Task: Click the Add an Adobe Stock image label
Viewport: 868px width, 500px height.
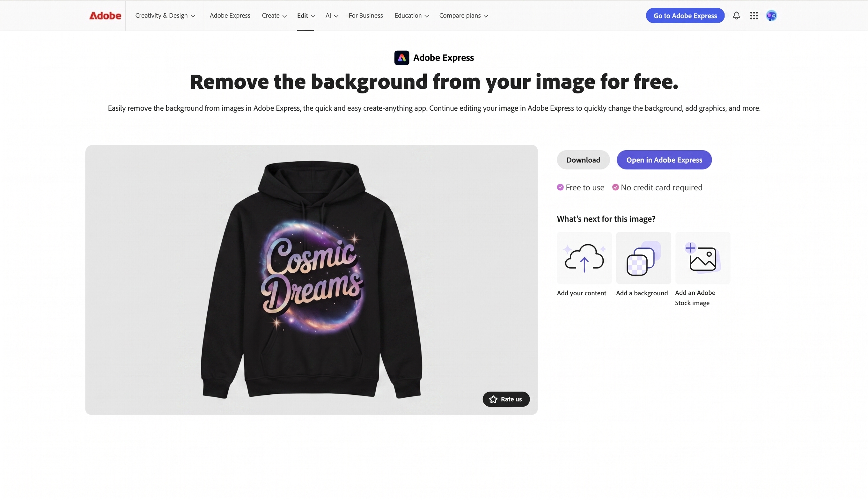Action: [695, 298]
